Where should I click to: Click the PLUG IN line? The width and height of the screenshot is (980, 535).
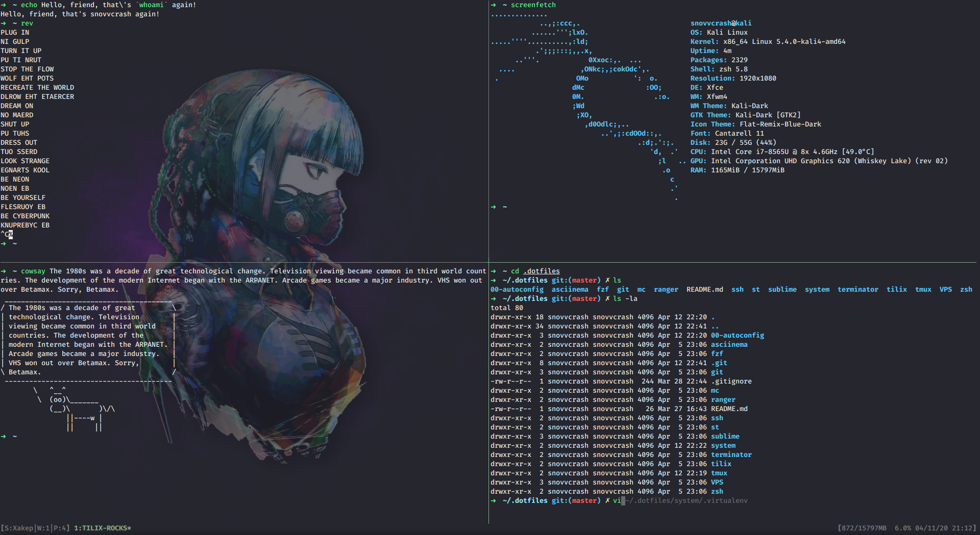pyautogui.click(x=15, y=32)
